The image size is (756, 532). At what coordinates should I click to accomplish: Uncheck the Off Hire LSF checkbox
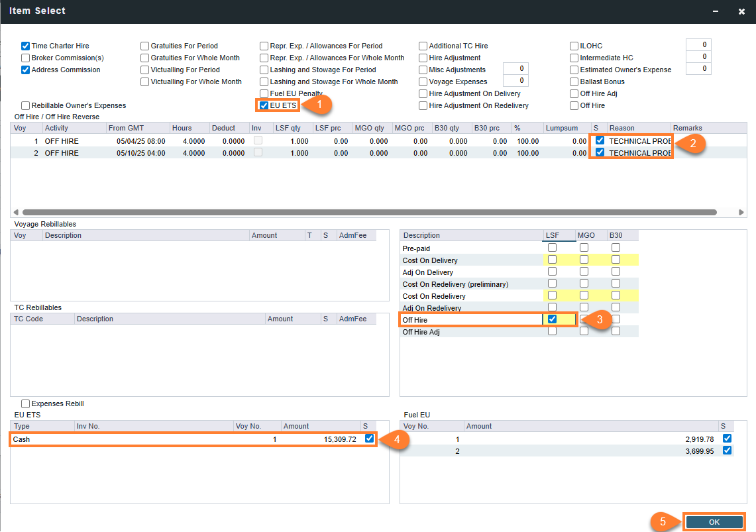click(x=552, y=319)
